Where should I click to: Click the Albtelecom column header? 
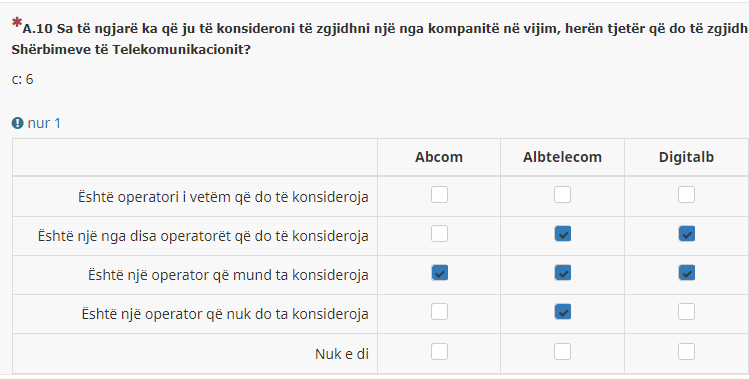click(562, 157)
